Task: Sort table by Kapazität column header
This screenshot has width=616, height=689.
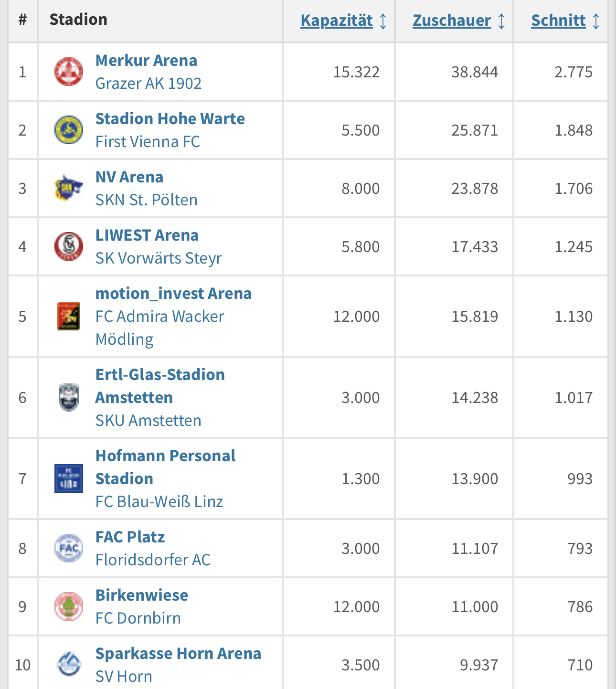Action: click(337, 21)
